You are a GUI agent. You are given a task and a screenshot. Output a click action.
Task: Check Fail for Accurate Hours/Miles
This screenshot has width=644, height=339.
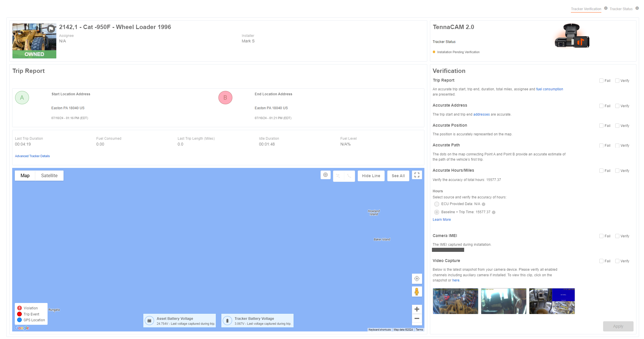click(601, 171)
